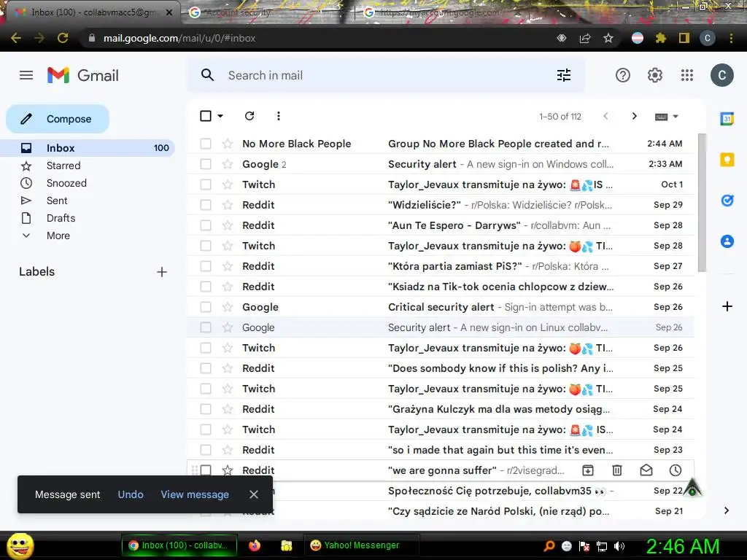This screenshot has width=747, height=560.
Task: Click the search magnifier icon in mail search
Action: (x=207, y=75)
